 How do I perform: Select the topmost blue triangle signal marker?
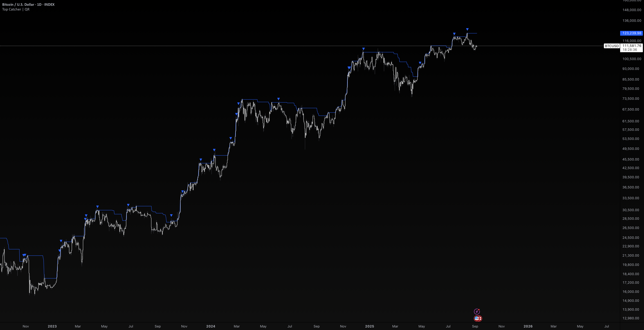coord(467,29)
